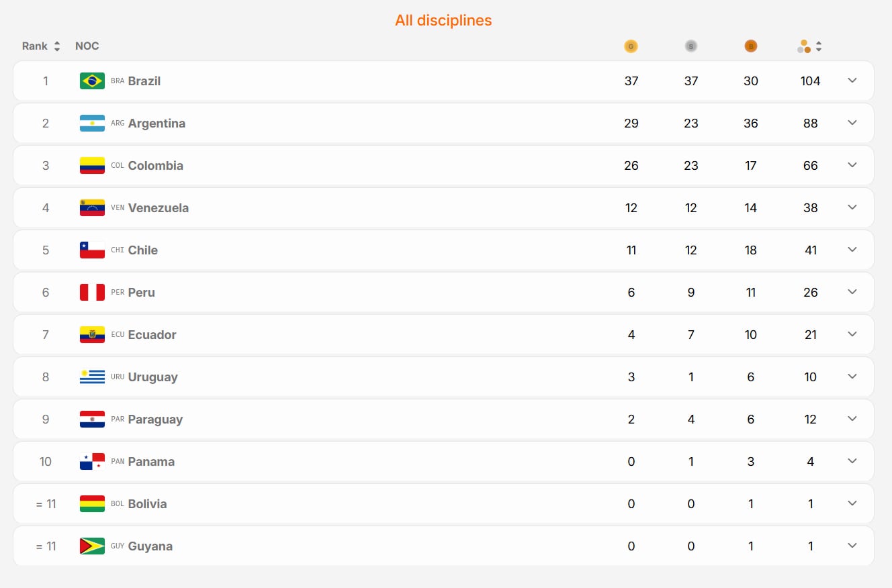Click the Panama flag icon
Screen dimensions: 892x588
click(92, 461)
